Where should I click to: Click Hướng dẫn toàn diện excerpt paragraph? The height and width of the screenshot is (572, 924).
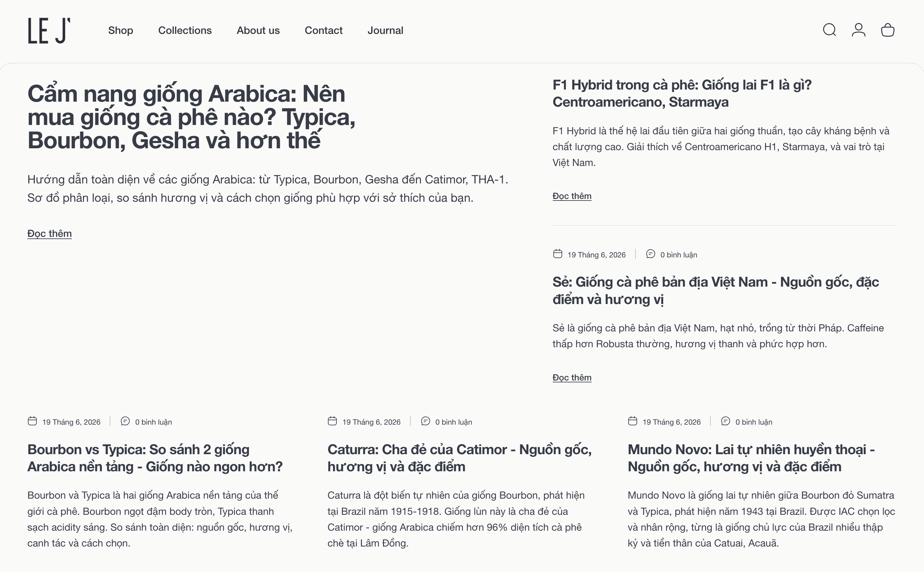click(268, 188)
